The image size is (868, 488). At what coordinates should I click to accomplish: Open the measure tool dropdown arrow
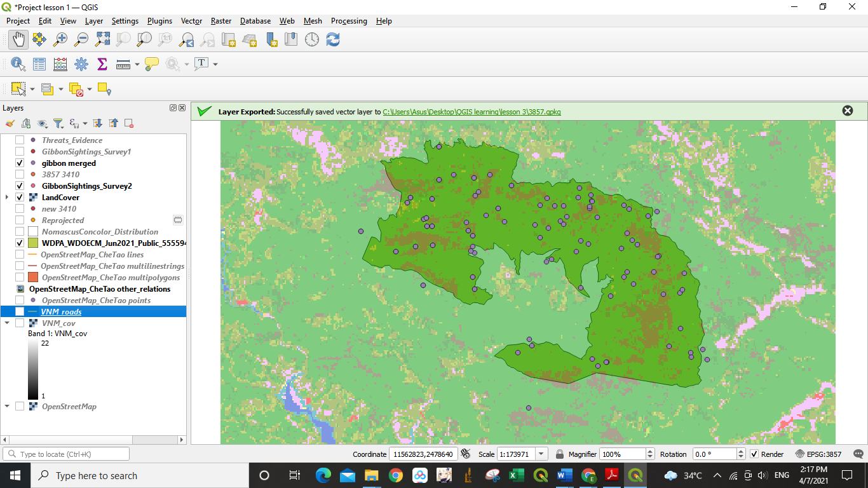137,64
